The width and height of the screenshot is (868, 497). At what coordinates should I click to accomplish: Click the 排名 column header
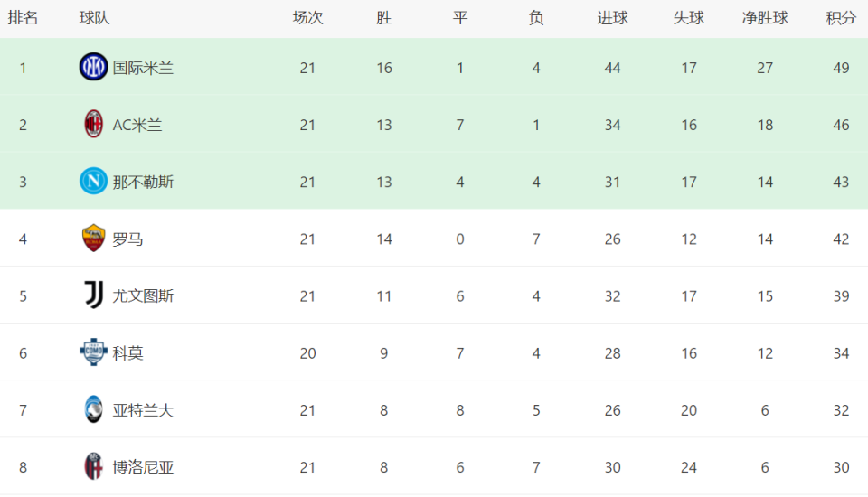click(x=23, y=18)
